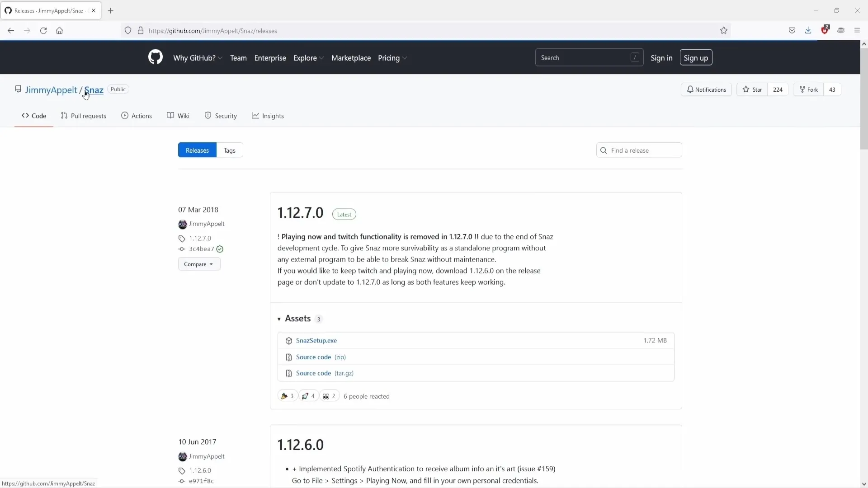The height and width of the screenshot is (488, 868).
Task: Close the Releases browser tab
Action: pos(94,10)
